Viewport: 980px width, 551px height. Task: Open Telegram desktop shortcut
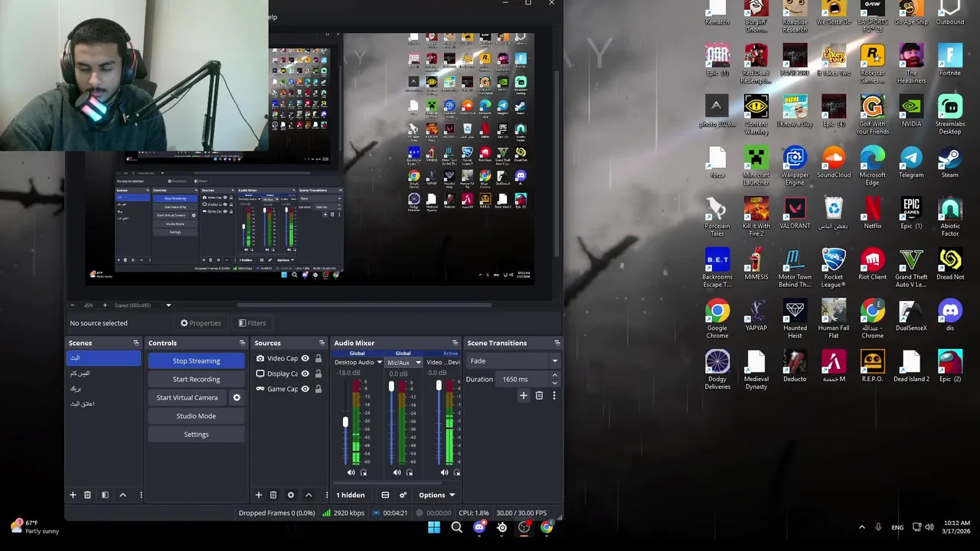pos(911,162)
